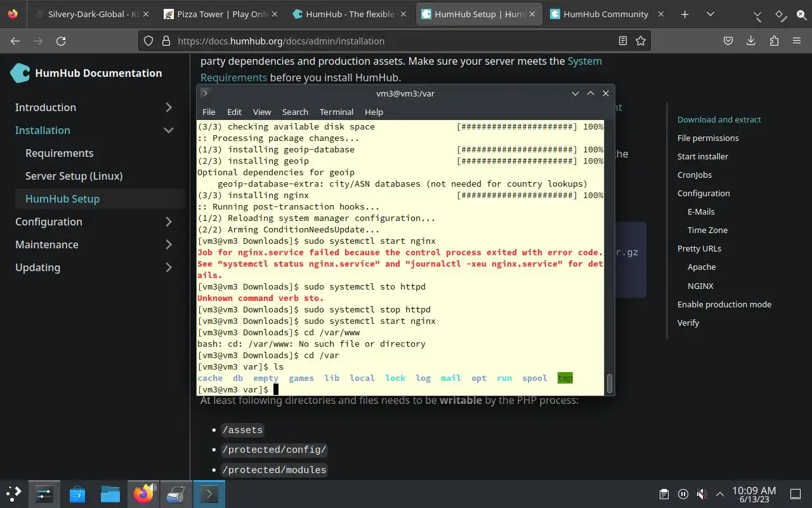
Task: Jump to File permissions section
Action: click(708, 138)
